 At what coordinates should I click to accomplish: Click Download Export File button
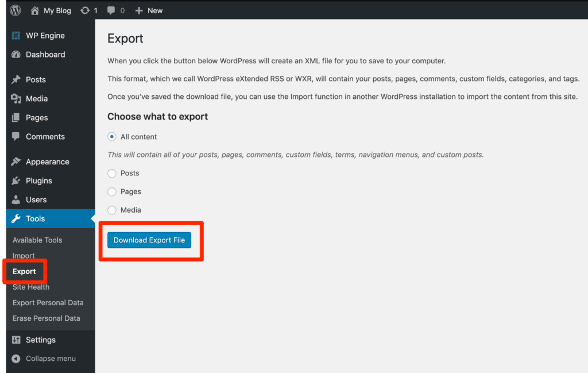[x=149, y=240]
